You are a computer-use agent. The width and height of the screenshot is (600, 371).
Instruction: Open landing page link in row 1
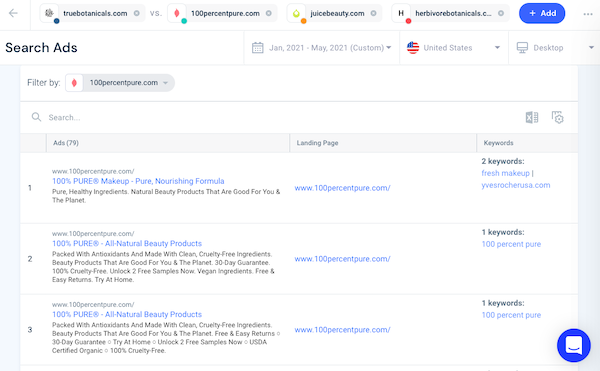(342, 188)
